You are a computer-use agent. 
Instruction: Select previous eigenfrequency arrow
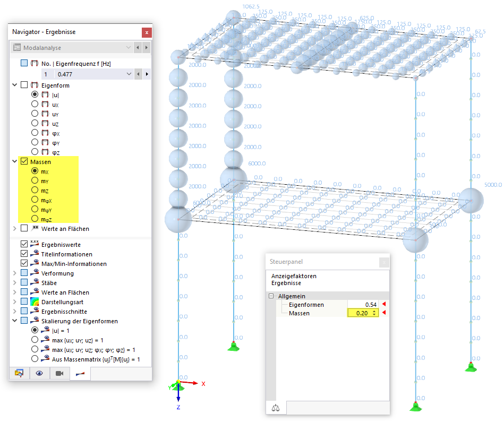tap(138, 74)
